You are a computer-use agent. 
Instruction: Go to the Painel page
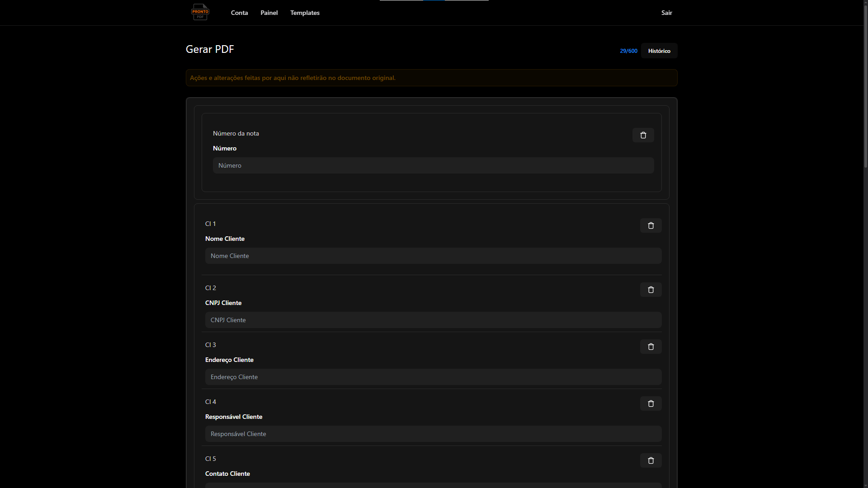(x=269, y=13)
